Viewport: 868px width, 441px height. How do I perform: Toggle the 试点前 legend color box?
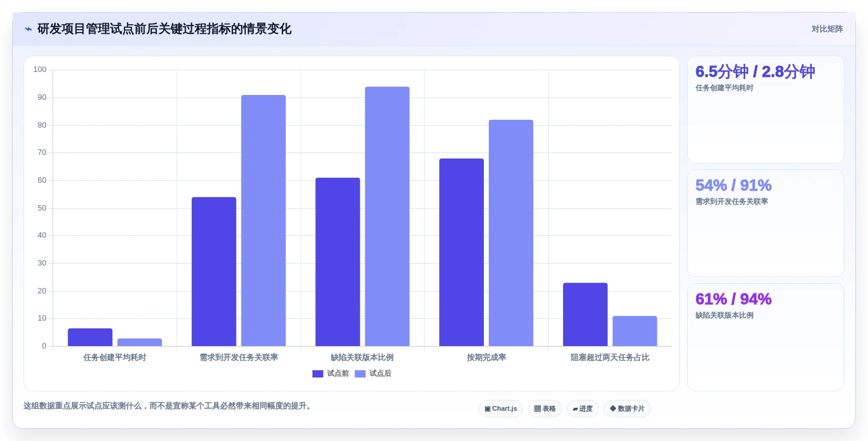[x=318, y=374]
